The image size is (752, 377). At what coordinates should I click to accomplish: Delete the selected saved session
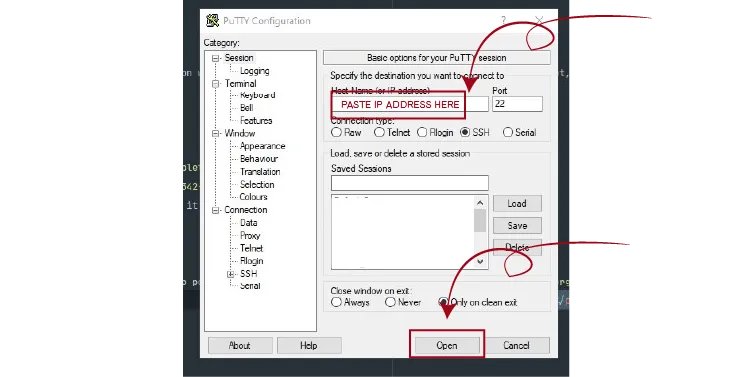click(517, 247)
